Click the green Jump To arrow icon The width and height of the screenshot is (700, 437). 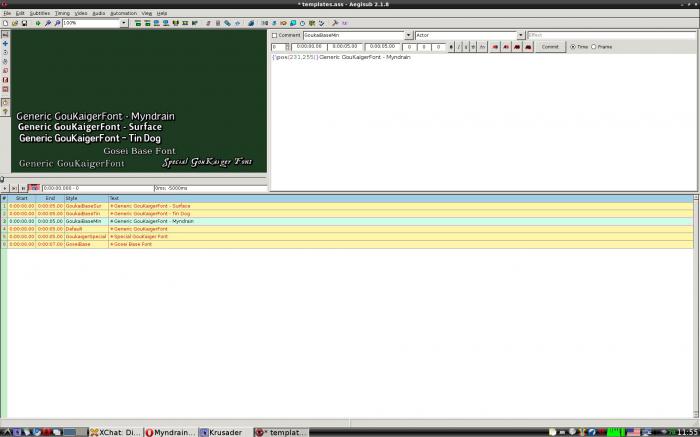click(x=38, y=23)
